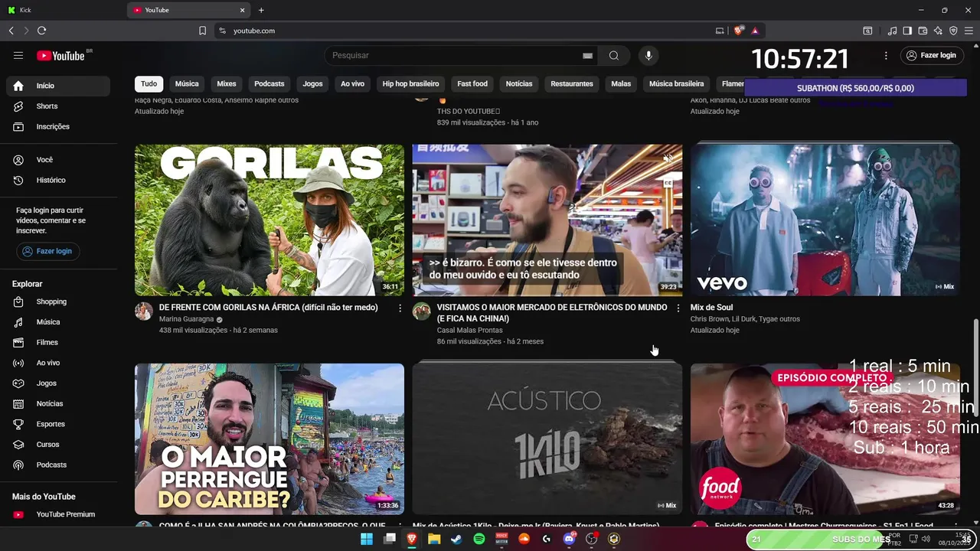Screen dimensions: 980x551
Task: Switch to the Kick browser tab
Action: coord(61,10)
